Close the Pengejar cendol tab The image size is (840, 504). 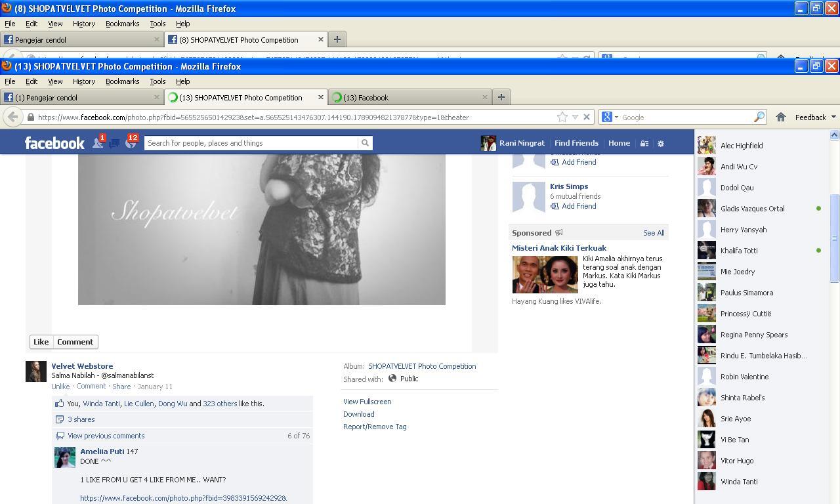[156, 97]
